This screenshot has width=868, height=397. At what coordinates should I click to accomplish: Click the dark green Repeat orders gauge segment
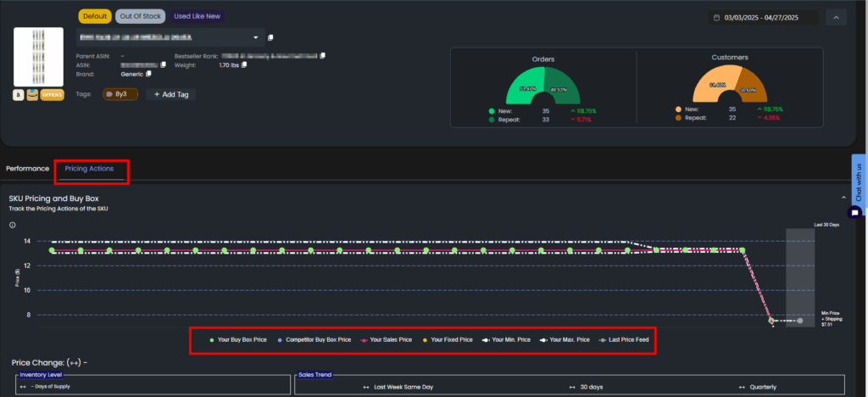[x=561, y=87]
